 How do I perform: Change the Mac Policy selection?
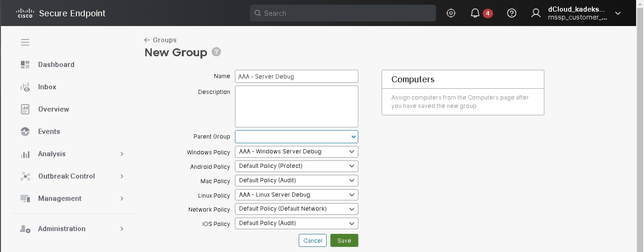(x=296, y=180)
